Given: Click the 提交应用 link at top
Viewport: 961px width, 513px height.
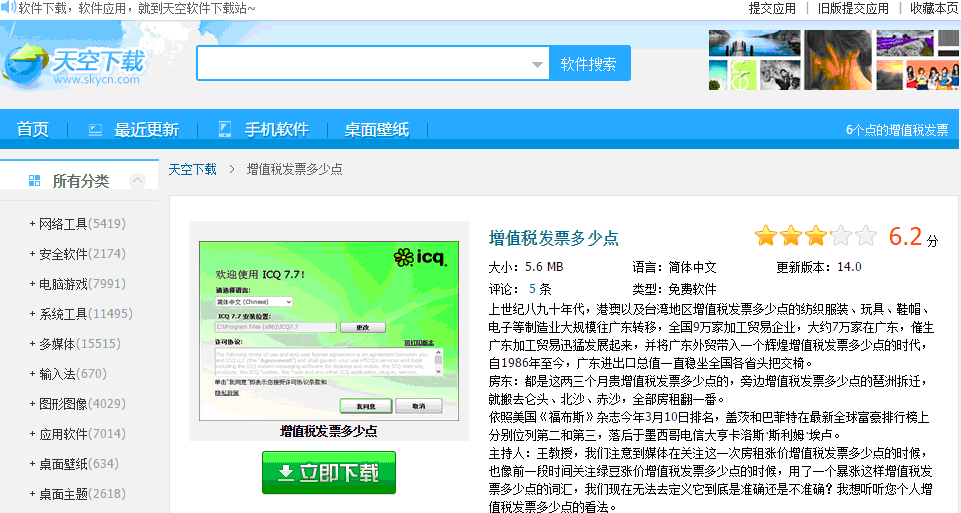Looking at the screenshot, I should [772, 8].
